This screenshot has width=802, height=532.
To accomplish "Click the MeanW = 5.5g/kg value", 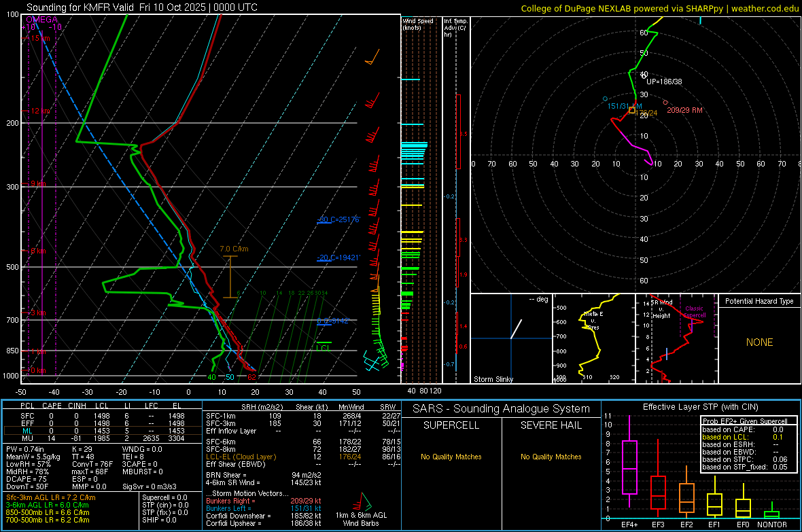I will click(33, 457).
